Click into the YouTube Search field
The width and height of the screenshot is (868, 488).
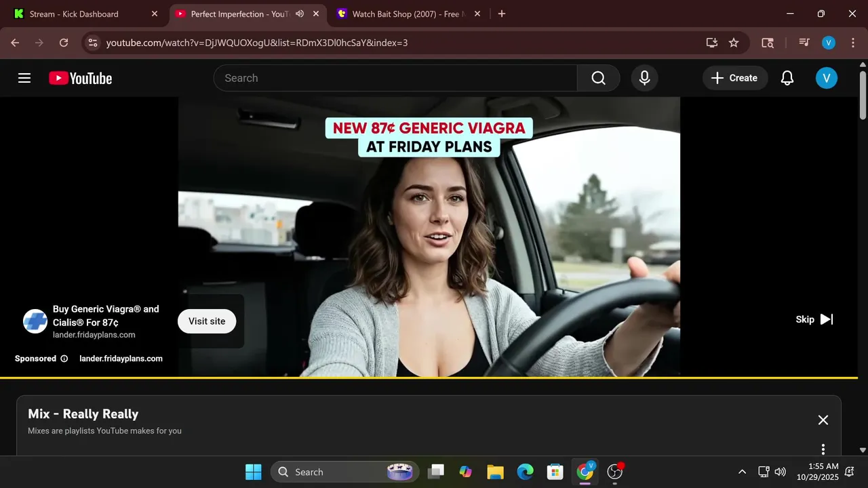click(395, 78)
